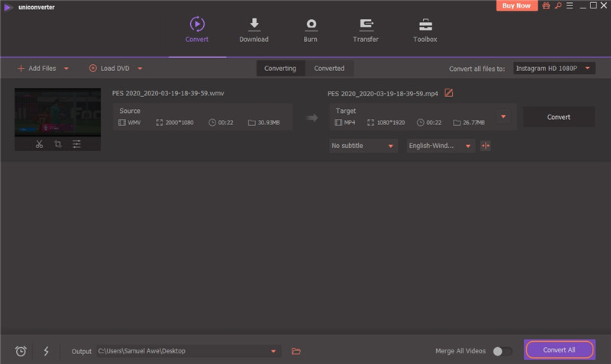Open the hamburger menu icon
This screenshot has height=364, width=611.
[570, 5]
